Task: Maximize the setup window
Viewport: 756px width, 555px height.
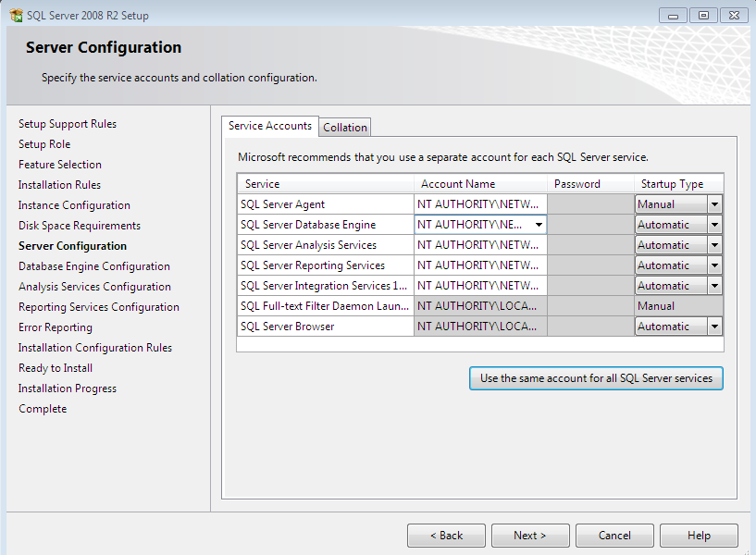Action: [703, 16]
